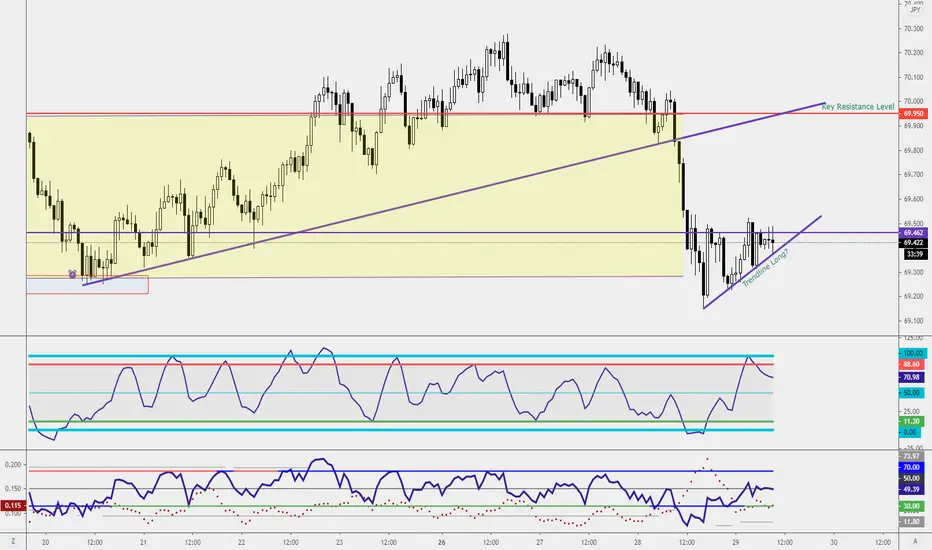Select the Key Resistance Level text label
This screenshot has width=932, height=550.
pos(858,107)
